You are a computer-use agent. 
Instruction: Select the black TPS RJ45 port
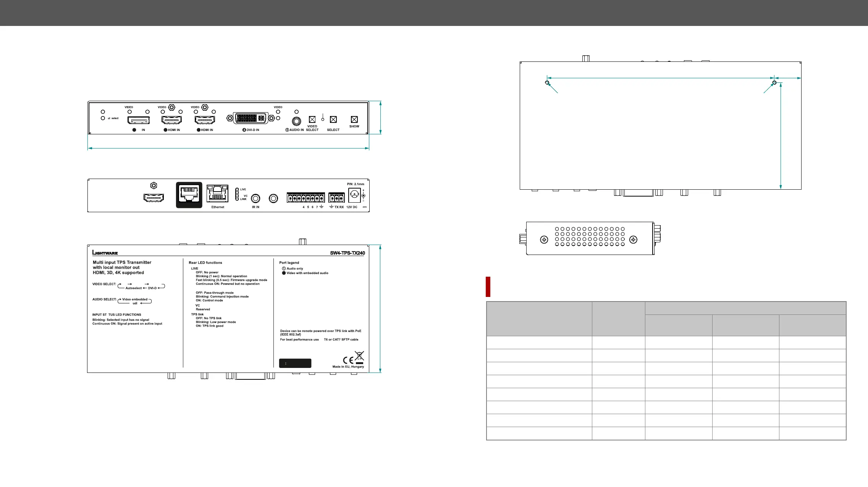pyautogui.click(x=189, y=195)
